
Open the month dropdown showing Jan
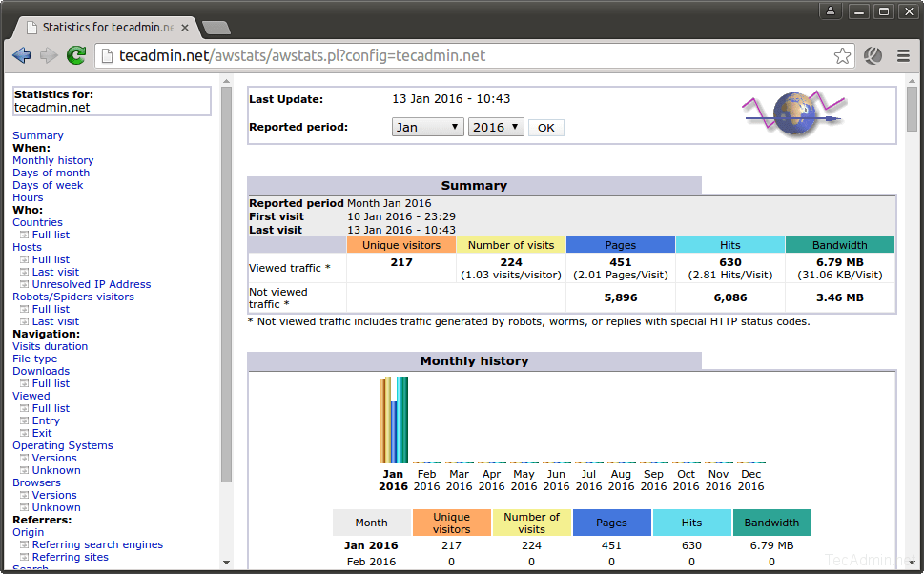pyautogui.click(x=427, y=127)
